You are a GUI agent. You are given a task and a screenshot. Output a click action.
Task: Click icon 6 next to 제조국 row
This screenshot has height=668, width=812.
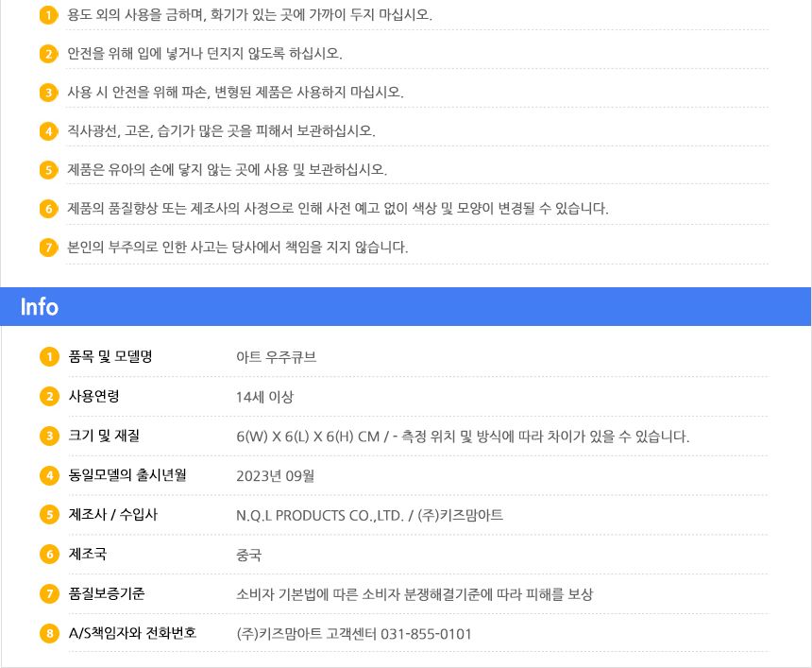(48, 555)
